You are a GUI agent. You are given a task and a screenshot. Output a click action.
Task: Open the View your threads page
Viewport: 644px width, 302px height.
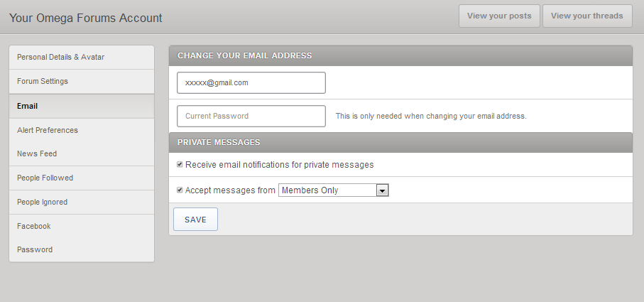coord(587,16)
